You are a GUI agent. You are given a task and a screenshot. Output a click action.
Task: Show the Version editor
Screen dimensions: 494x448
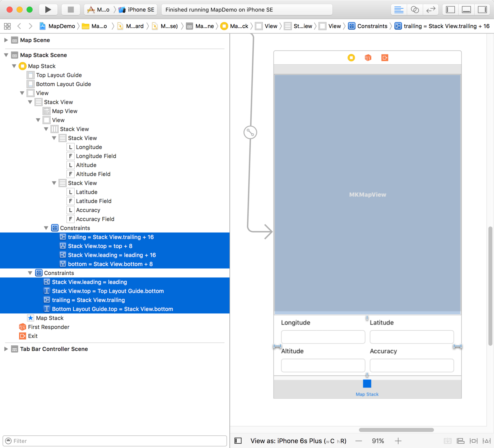point(431,10)
